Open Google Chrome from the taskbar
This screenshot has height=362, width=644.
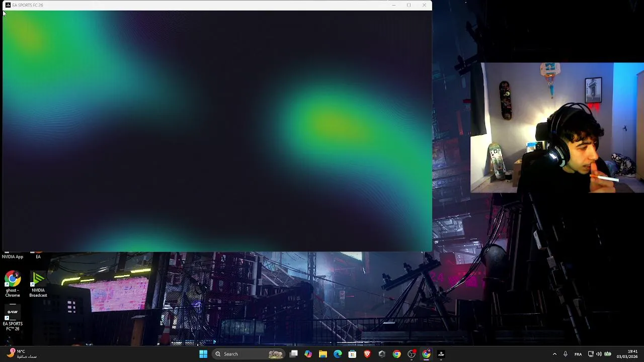(x=397, y=354)
